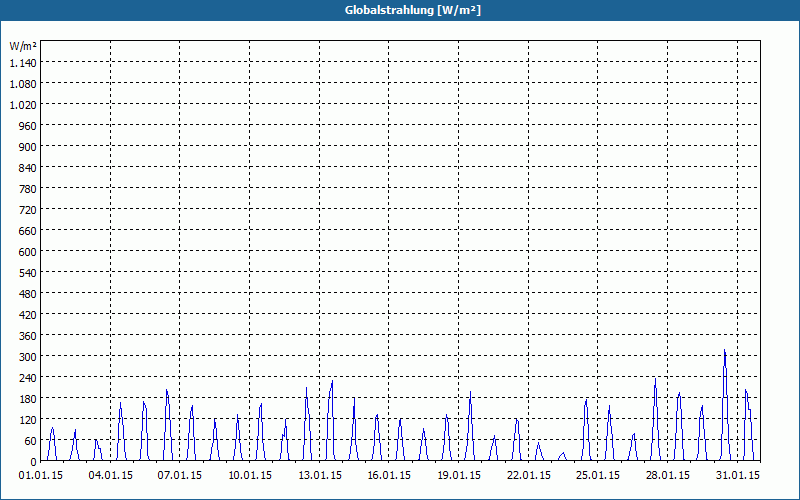Click the highest radiation peak above 300
The height and width of the screenshot is (500, 800).
coord(724,352)
